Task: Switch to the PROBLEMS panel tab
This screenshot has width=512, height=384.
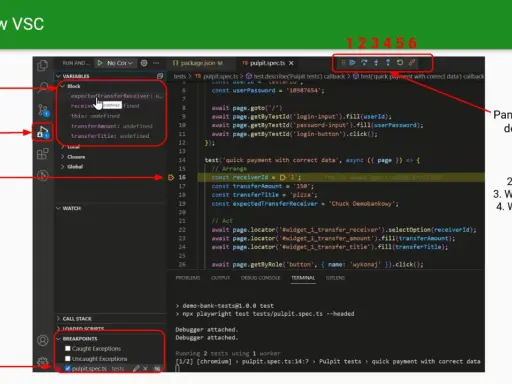Action: tap(188, 278)
